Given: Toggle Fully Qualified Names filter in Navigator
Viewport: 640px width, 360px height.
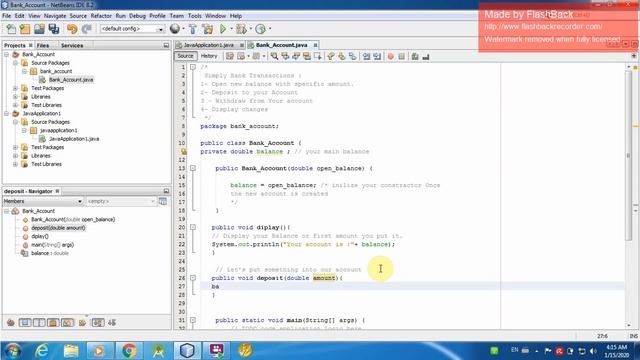Looking at the screenshot, I should click(82, 323).
